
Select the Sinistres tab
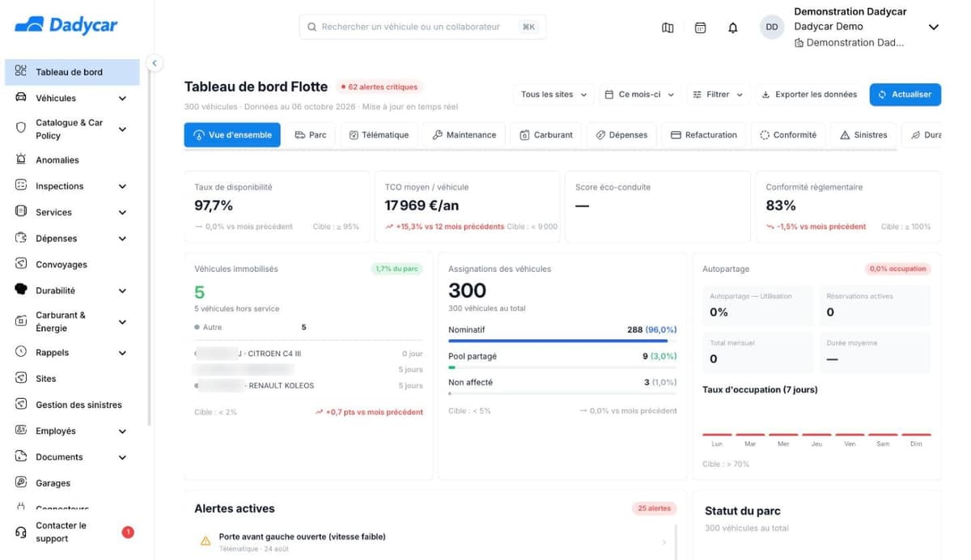click(864, 135)
